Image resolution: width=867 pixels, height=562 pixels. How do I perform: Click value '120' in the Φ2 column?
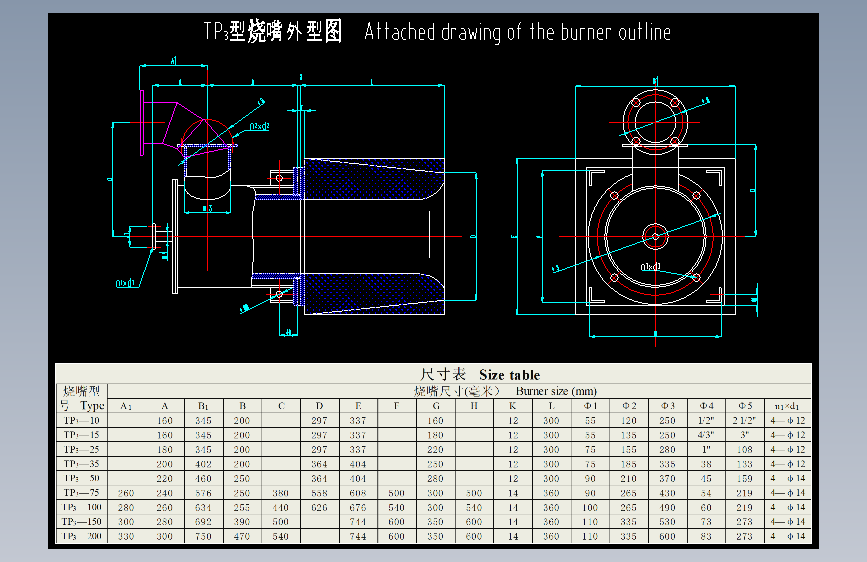629,420
